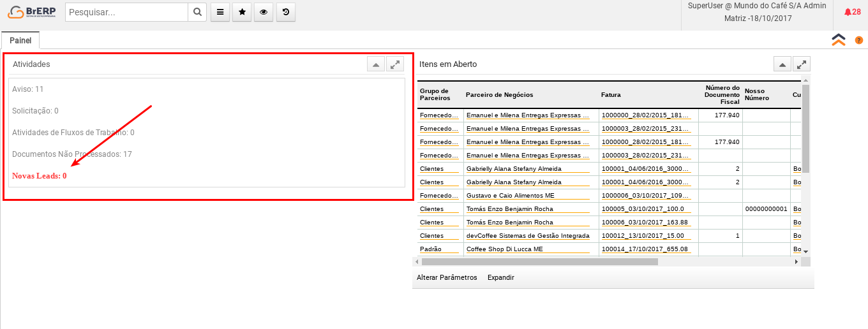Collapse the Atividades panel
Image resolution: width=868 pixels, height=329 pixels.
[376, 64]
